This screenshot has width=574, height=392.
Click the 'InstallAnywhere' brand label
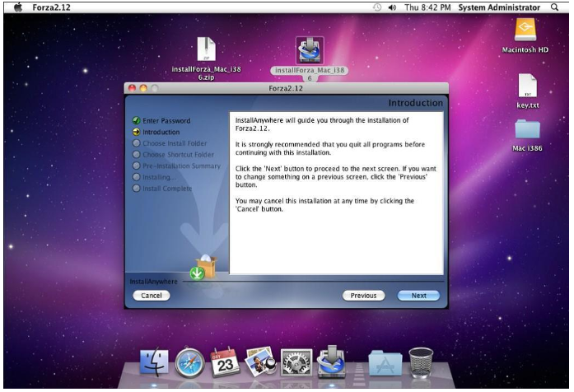tap(153, 282)
